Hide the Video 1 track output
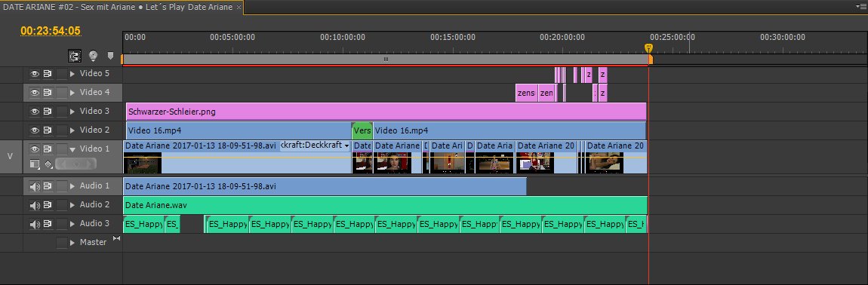This screenshot has height=285, width=868. point(34,149)
